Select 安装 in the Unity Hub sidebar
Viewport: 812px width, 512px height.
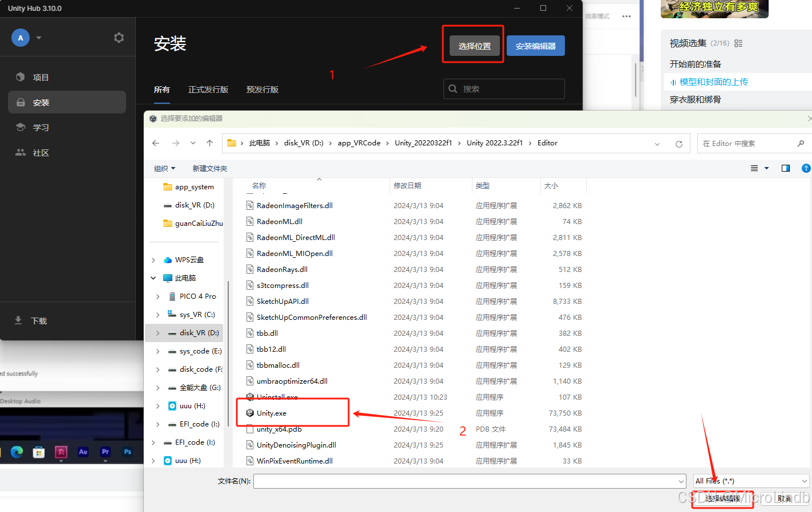67,102
